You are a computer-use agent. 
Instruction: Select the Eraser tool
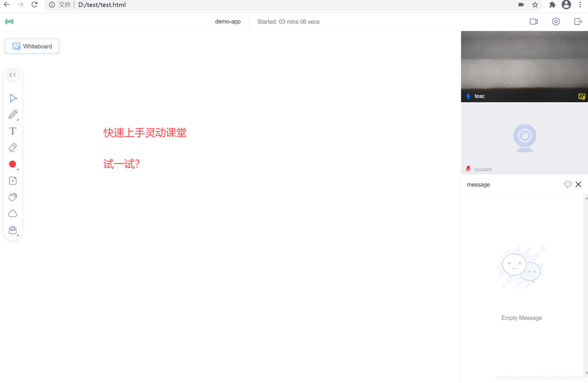(13, 147)
